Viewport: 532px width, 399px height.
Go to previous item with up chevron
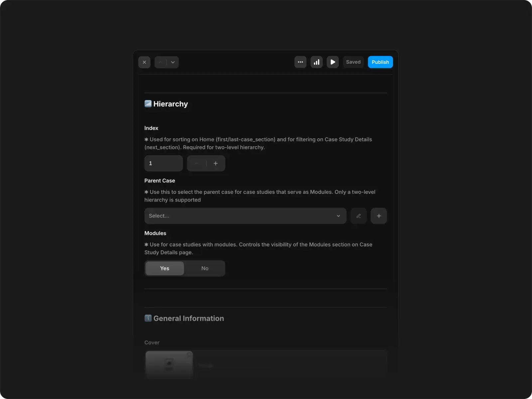coord(161,62)
